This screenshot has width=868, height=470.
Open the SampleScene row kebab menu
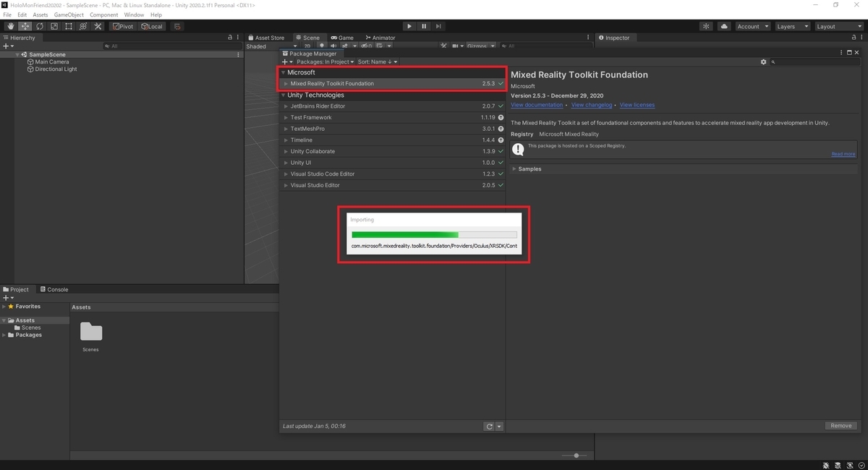click(x=239, y=54)
